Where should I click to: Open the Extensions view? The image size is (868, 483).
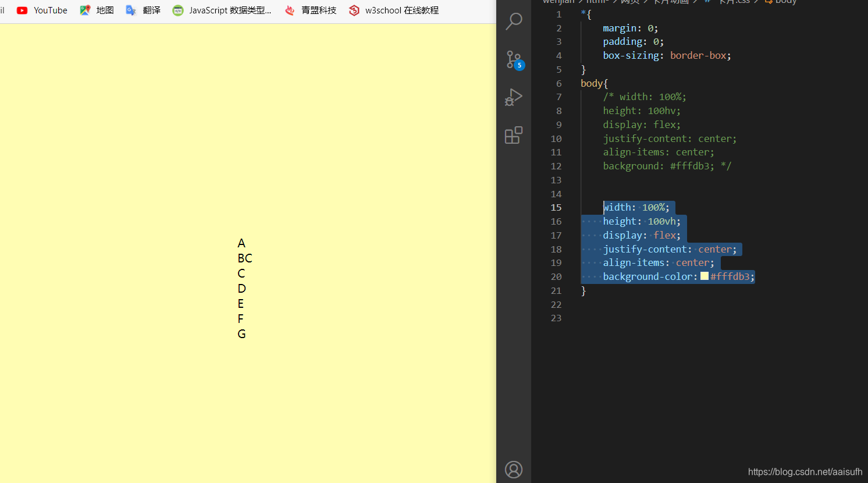[514, 135]
